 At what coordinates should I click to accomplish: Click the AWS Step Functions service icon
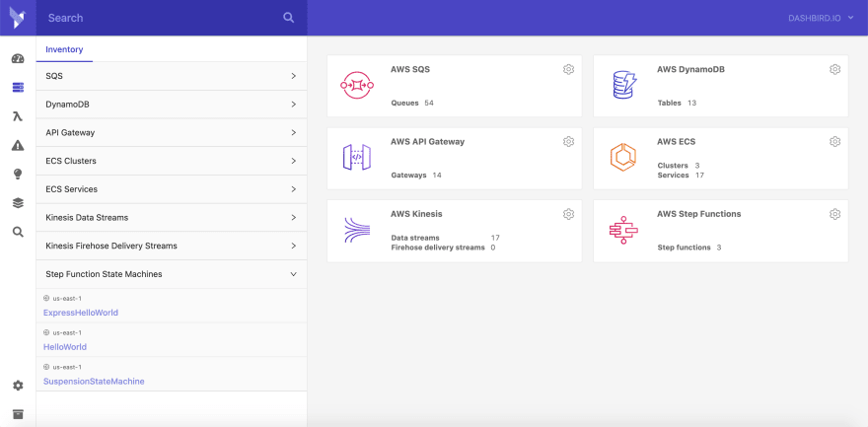[x=623, y=230]
